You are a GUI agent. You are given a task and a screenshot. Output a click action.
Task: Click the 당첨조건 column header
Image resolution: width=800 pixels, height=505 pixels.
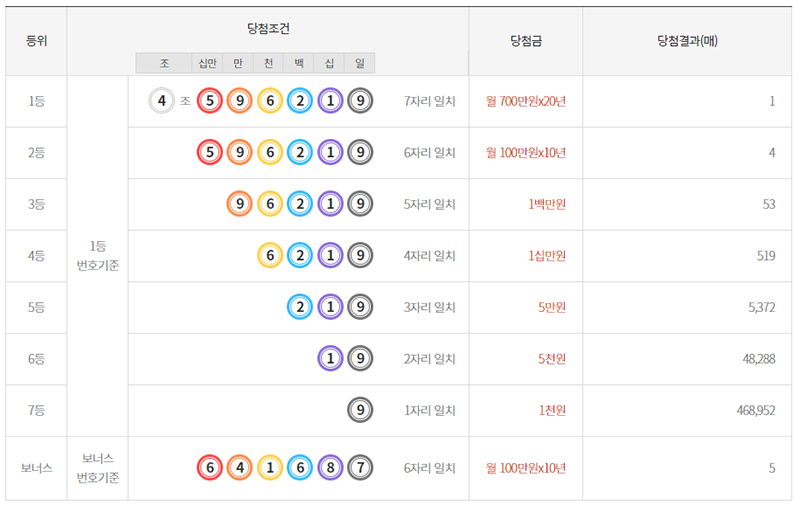click(268, 29)
